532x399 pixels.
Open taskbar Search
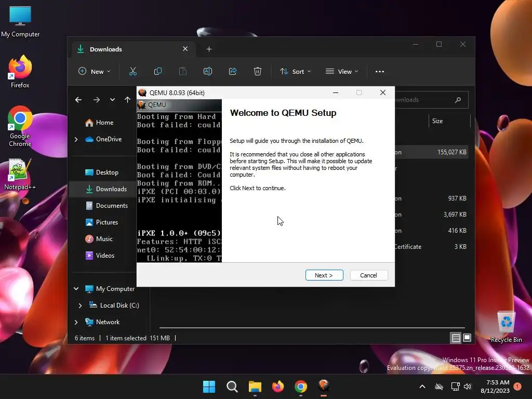coord(232,387)
